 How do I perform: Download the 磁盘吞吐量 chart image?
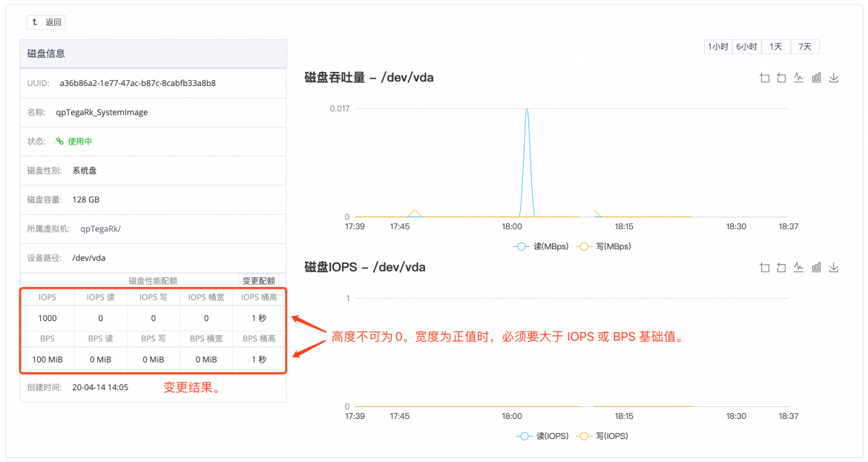tap(834, 78)
